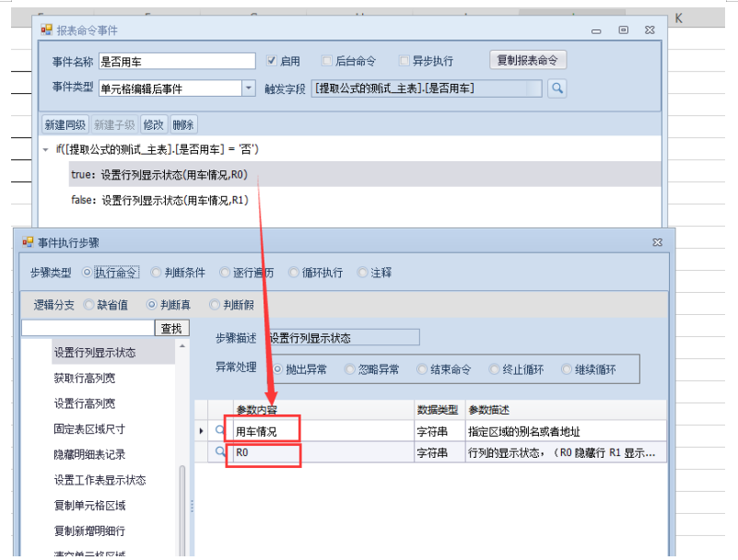Maximize the 报表命令事件 window
Viewport: 738px width, 560px height.
[x=624, y=30]
